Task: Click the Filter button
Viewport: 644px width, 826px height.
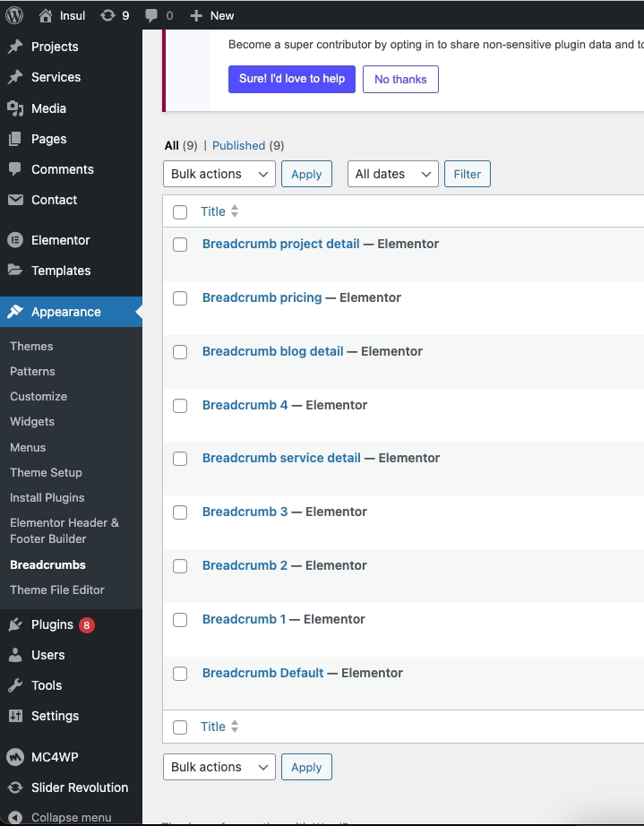Action: (x=467, y=174)
